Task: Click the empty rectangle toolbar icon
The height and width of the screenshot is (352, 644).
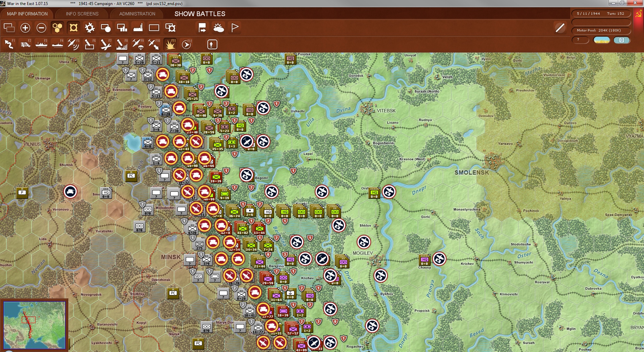Action: [154, 28]
